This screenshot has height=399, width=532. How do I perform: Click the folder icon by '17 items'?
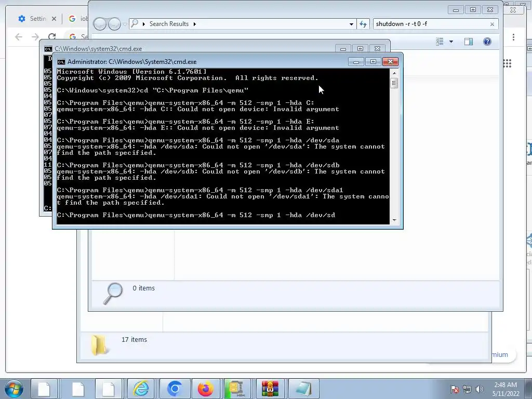(99, 345)
